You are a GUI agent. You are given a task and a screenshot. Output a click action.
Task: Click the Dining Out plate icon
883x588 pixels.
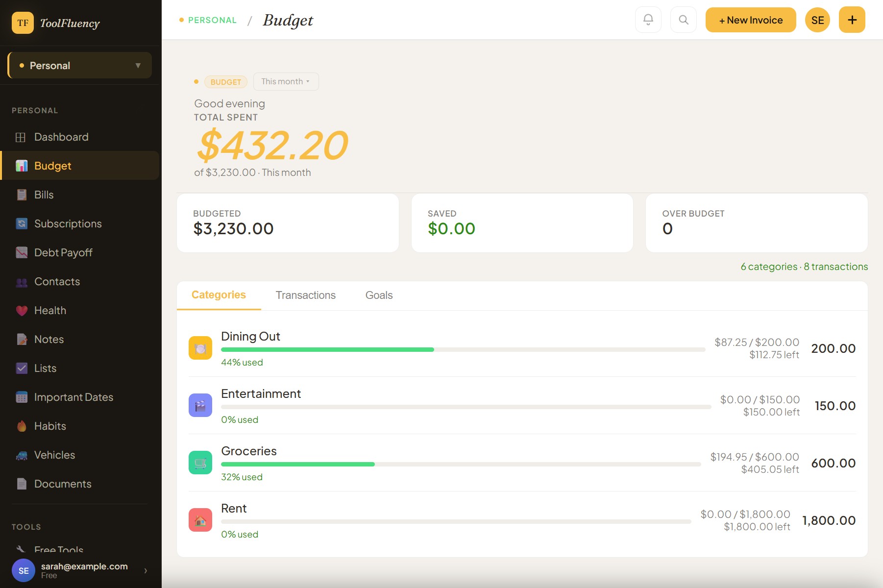(200, 348)
